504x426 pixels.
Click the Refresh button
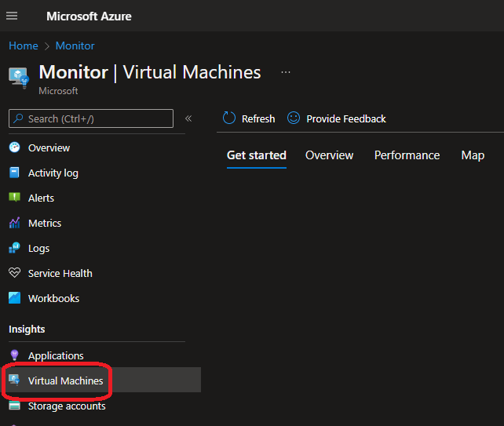pos(249,118)
